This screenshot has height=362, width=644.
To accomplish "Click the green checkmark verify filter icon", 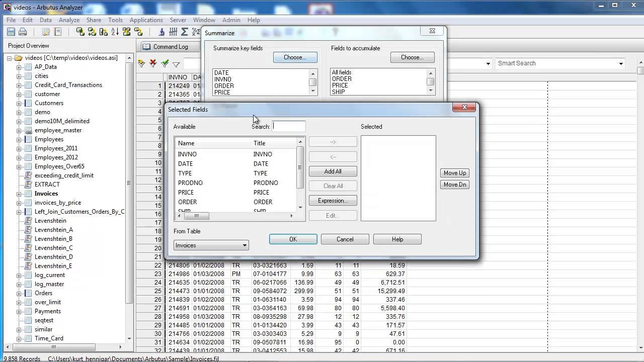I will click(x=165, y=64).
